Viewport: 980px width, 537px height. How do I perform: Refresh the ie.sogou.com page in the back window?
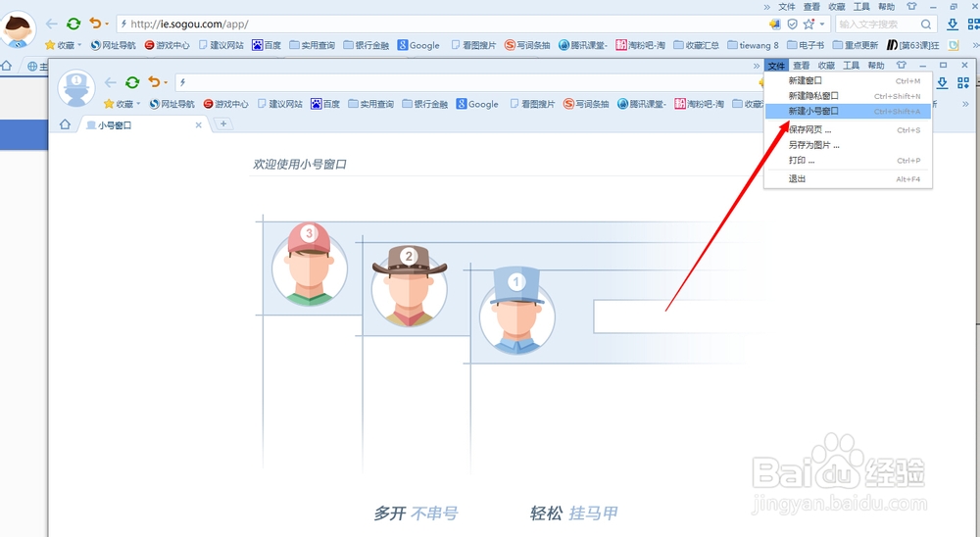[73, 24]
